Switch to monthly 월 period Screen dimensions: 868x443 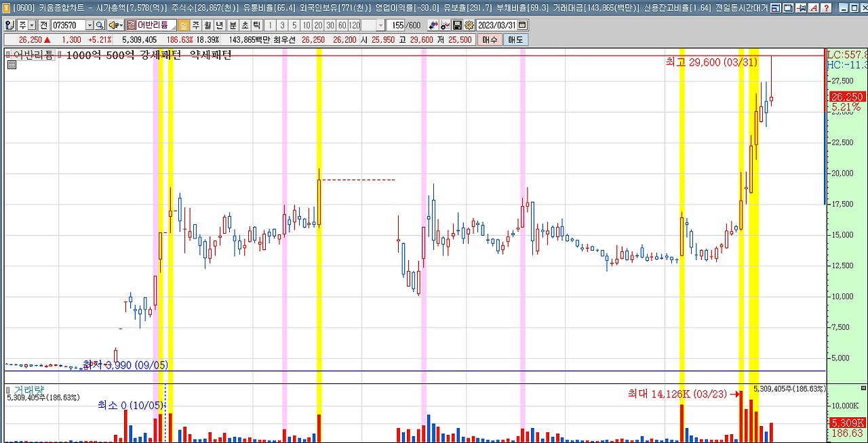point(208,25)
